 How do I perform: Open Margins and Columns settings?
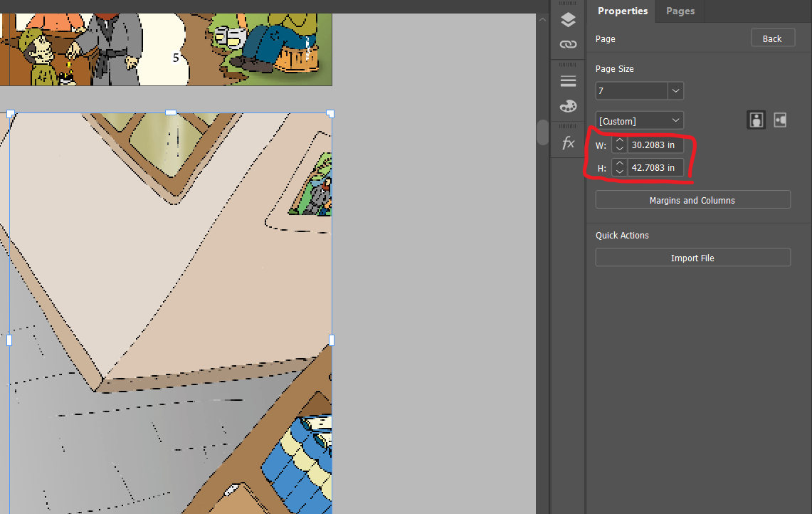692,199
